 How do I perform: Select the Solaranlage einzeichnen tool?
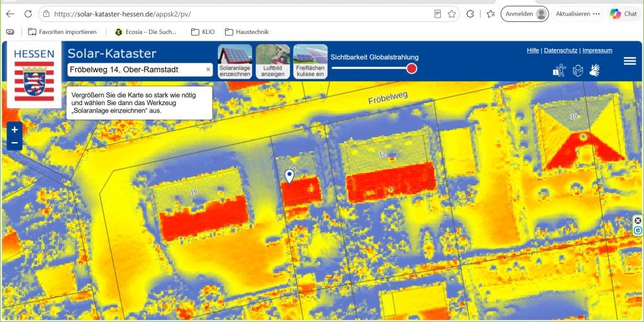(235, 62)
